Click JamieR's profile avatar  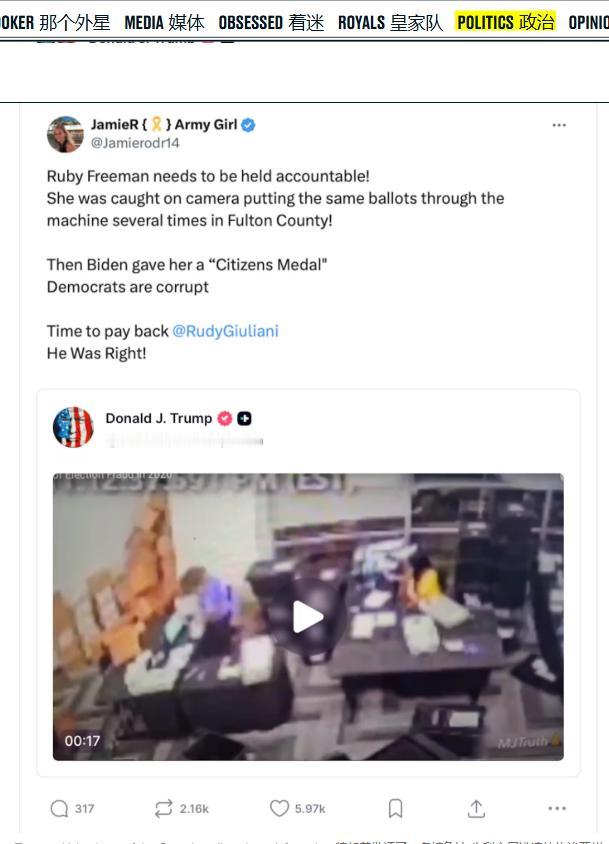65,134
